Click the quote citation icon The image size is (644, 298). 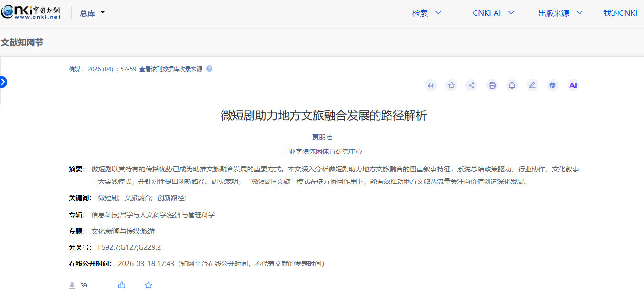[x=431, y=85]
